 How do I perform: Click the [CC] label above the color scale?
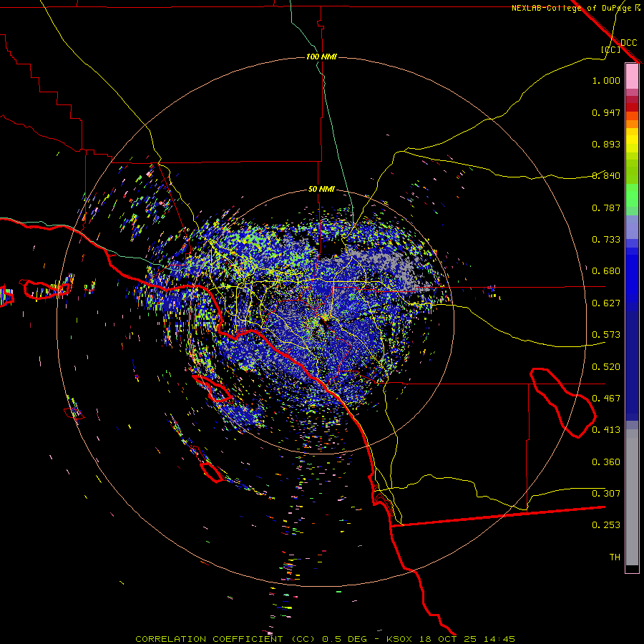click(611, 49)
